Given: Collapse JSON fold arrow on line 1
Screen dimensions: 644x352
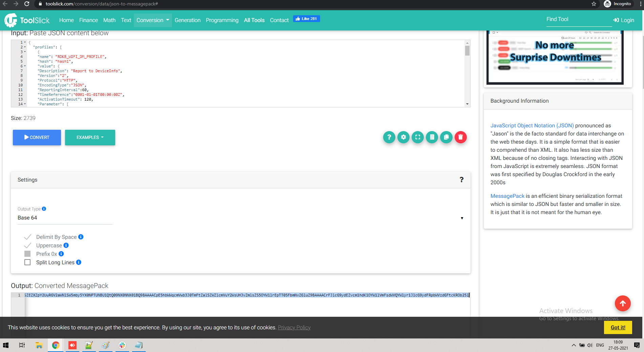Looking at the screenshot, I should click(x=25, y=42).
